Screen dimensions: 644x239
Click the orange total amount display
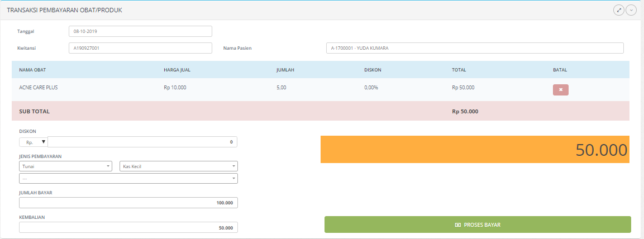coord(475,150)
